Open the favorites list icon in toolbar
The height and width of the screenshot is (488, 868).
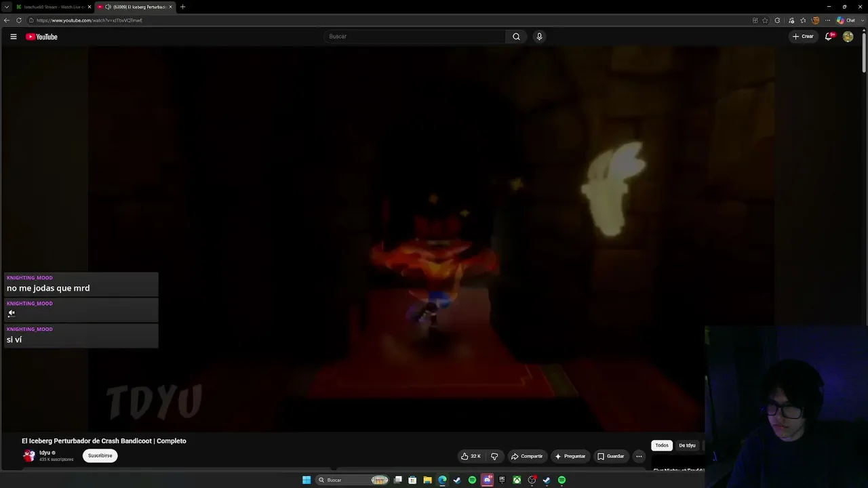tap(804, 20)
